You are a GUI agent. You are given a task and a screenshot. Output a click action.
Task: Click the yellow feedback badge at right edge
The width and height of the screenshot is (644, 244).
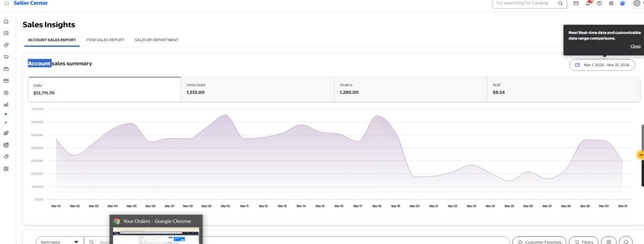[640, 155]
